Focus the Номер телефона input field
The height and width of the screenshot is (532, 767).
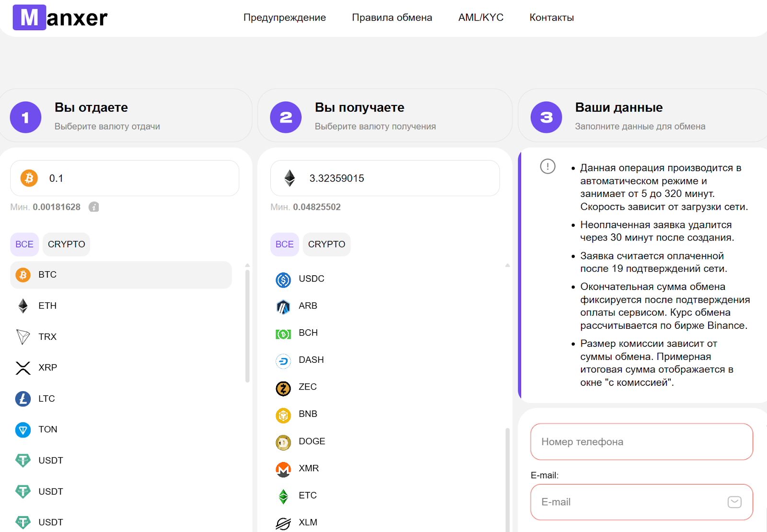click(641, 441)
